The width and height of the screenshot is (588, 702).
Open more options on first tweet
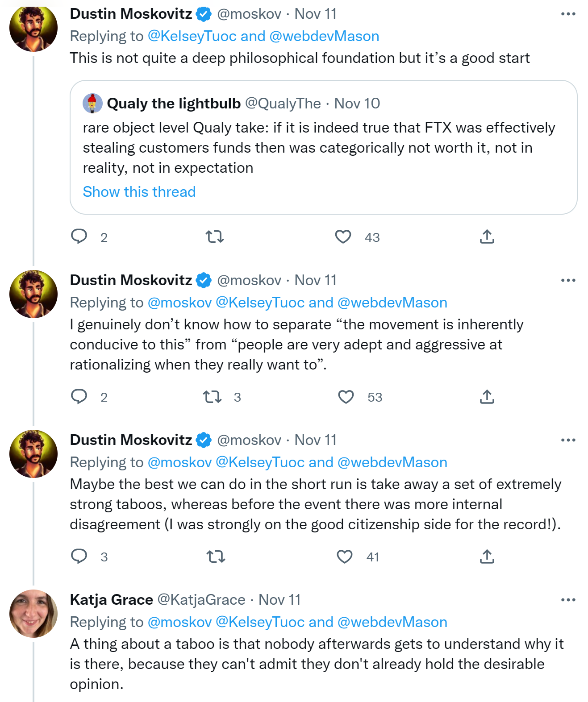tap(568, 14)
